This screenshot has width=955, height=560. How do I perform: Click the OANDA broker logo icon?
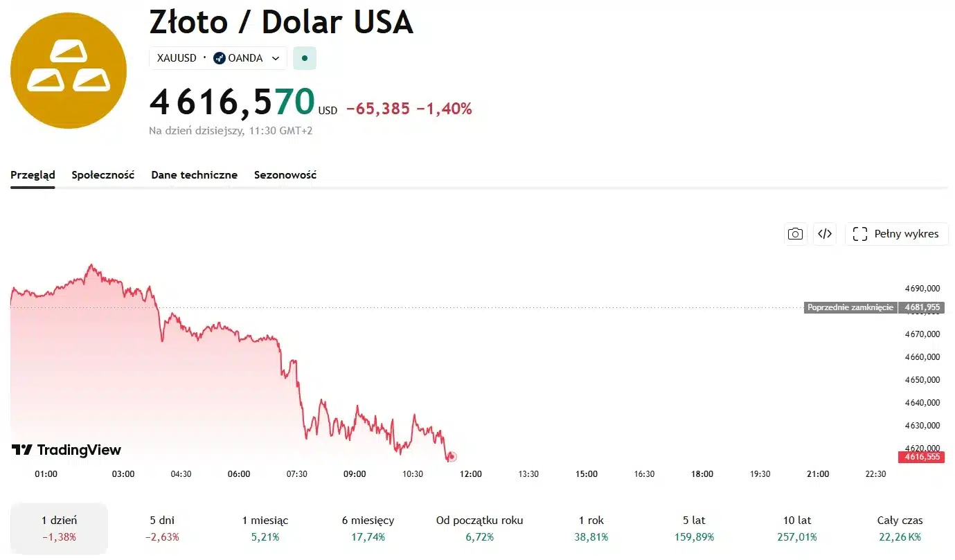[220, 58]
